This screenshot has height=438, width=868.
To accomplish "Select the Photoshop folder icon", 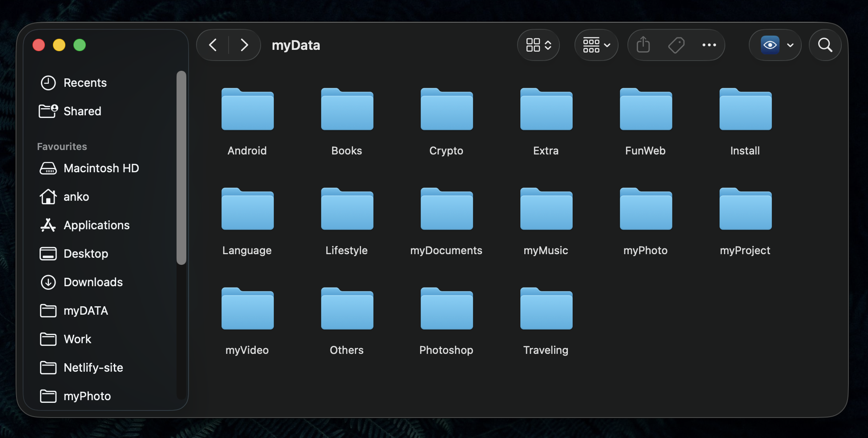I will (x=446, y=309).
